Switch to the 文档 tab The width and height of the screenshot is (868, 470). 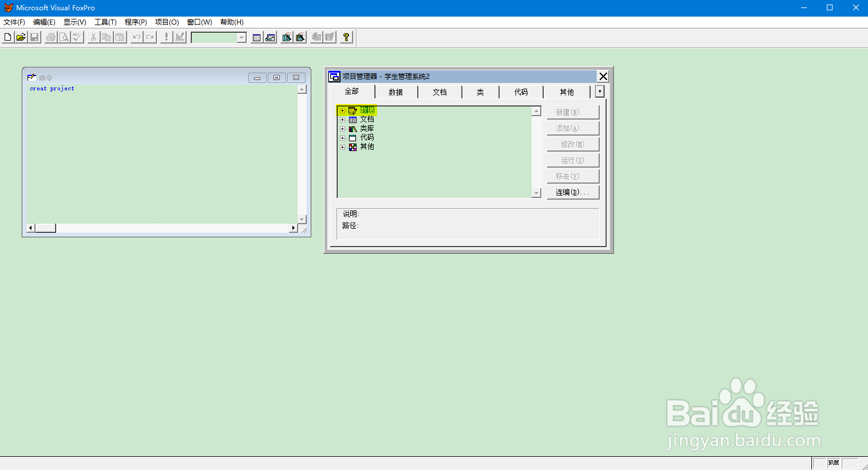click(440, 92)
